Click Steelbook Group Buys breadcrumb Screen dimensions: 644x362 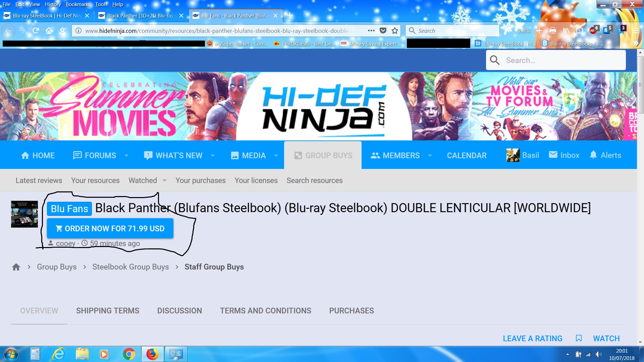point(130,267)
